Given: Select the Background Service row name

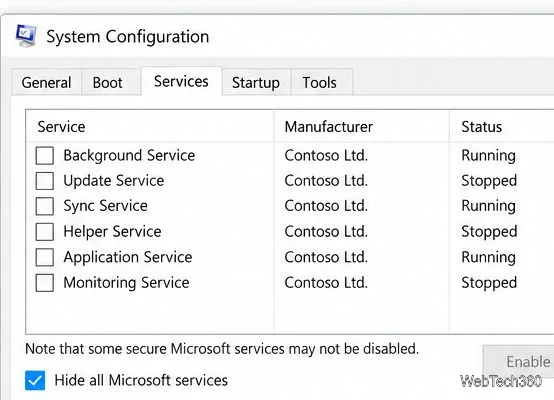Looking at the screenshot, I should point(129,155).
